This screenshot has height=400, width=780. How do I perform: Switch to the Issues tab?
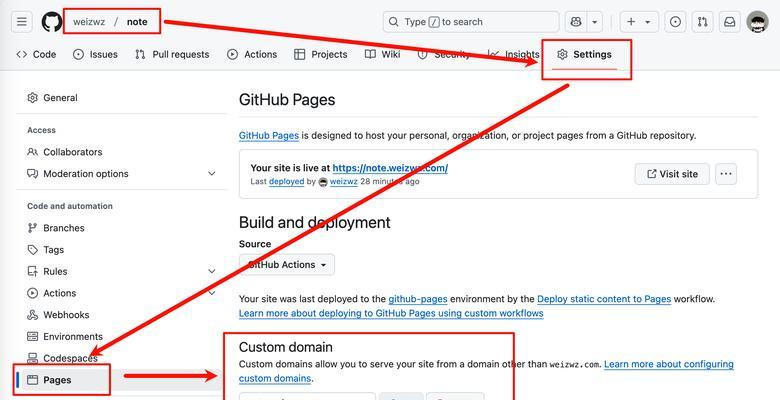point(95,54)
